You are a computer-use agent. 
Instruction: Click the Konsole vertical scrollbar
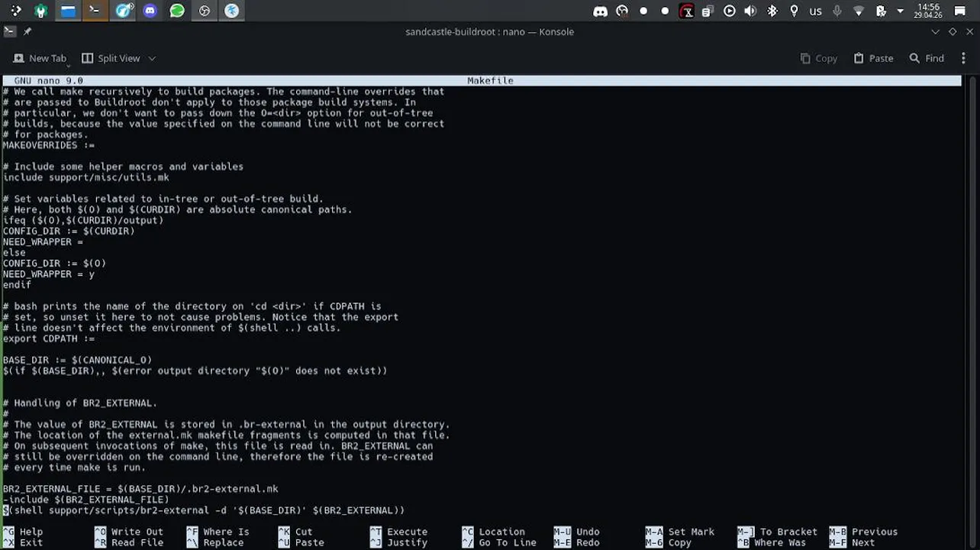tap(971, 305)
